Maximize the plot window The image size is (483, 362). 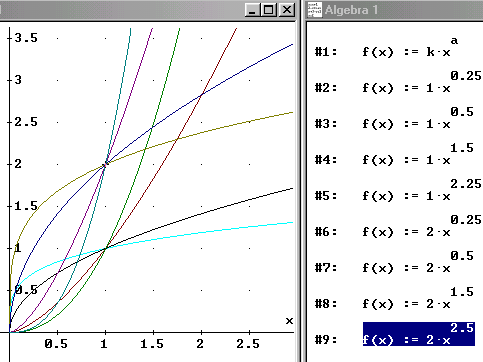(x=269, y=10)
